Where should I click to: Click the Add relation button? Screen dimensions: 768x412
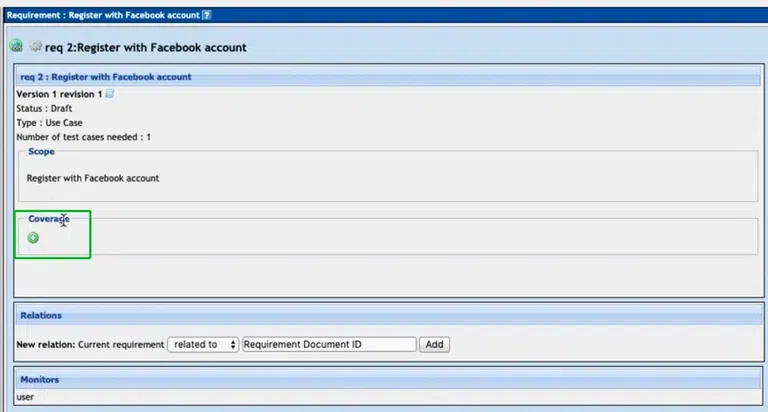[x=434, y=344]
